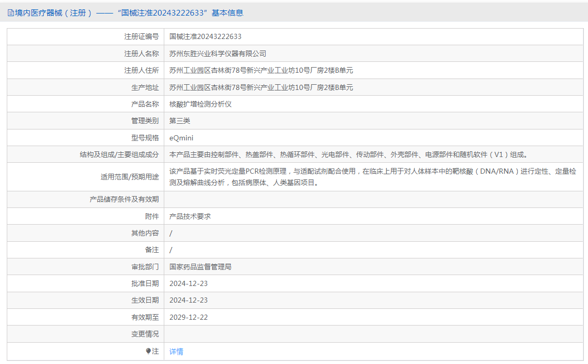
Task: Click the 其他内容 label
Action: click(145, 233)
